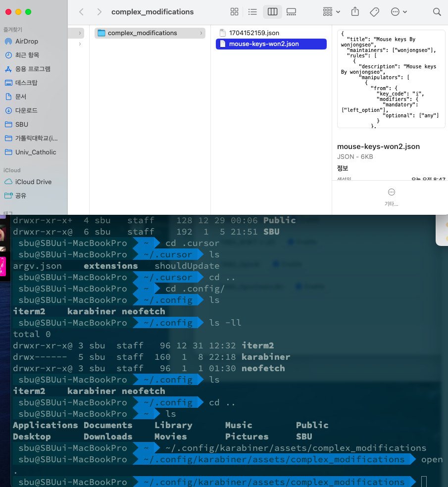Click the Share icon in toolbar
448x487 pixels.
[x=355, y=12]
